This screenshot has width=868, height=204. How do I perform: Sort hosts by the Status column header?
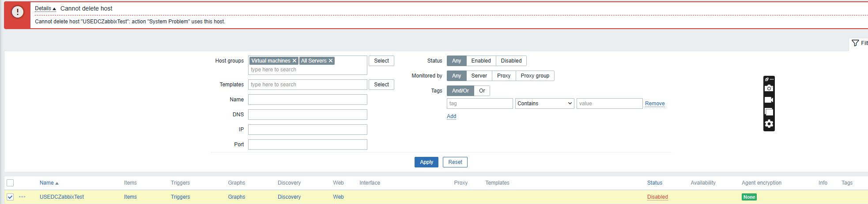(x=654, y=183)
